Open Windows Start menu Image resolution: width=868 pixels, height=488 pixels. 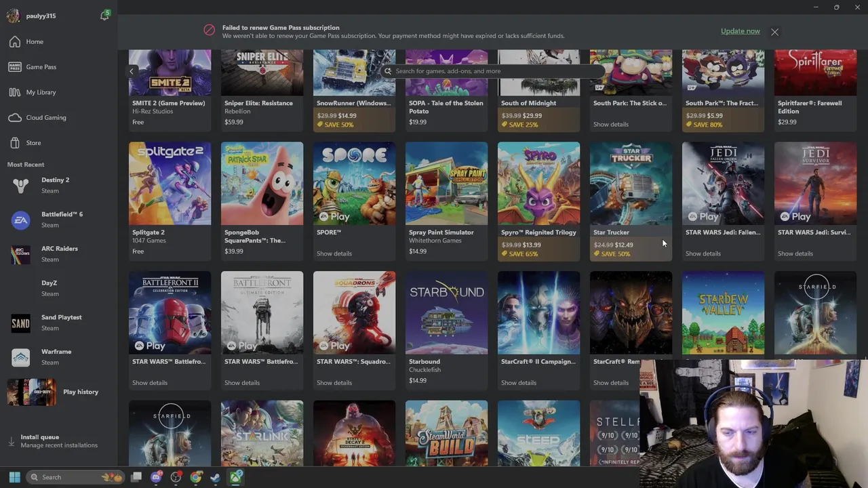(15, 477)
